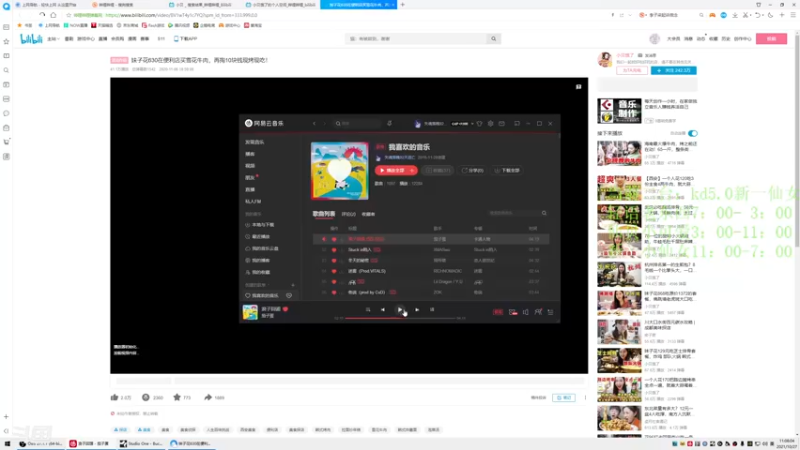The width and height of the screenshot is (800, 450).
Task: Open NetEase playlist queue icon
Action: click(x=551, y=312)
